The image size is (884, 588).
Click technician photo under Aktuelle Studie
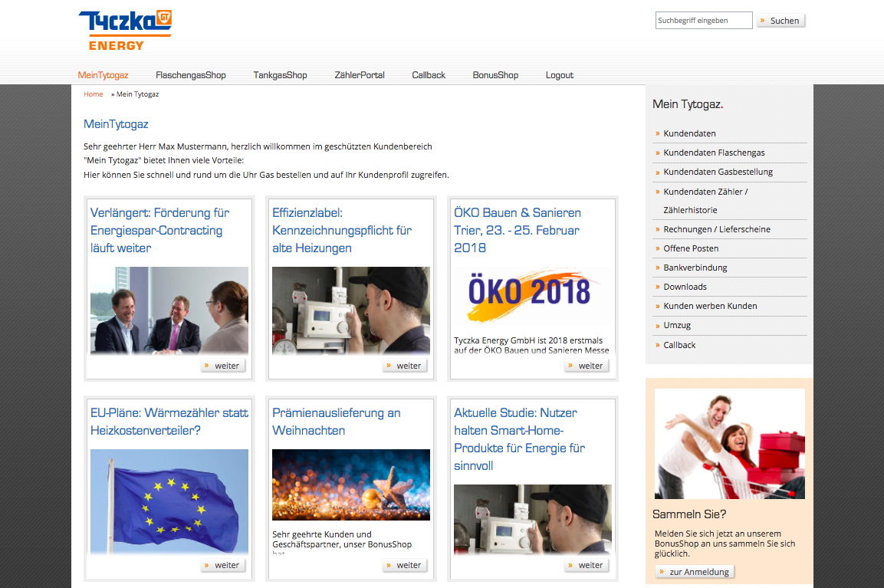click(533, 520)
